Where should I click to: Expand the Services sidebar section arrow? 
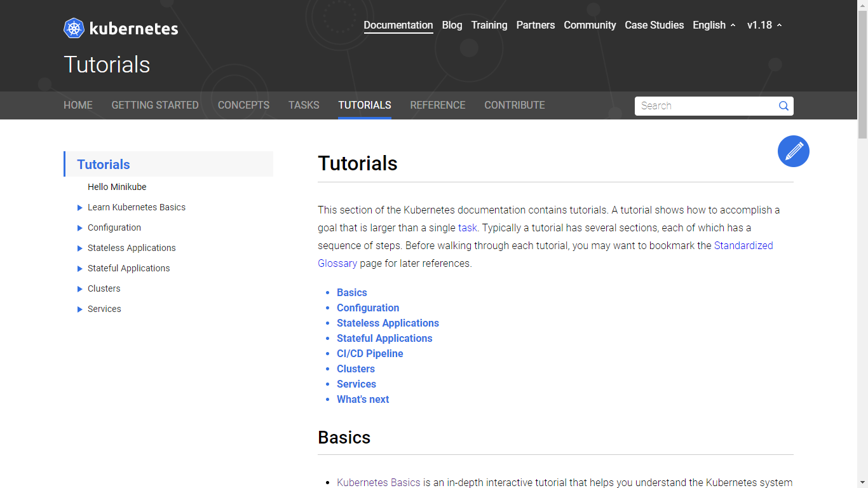80,309
